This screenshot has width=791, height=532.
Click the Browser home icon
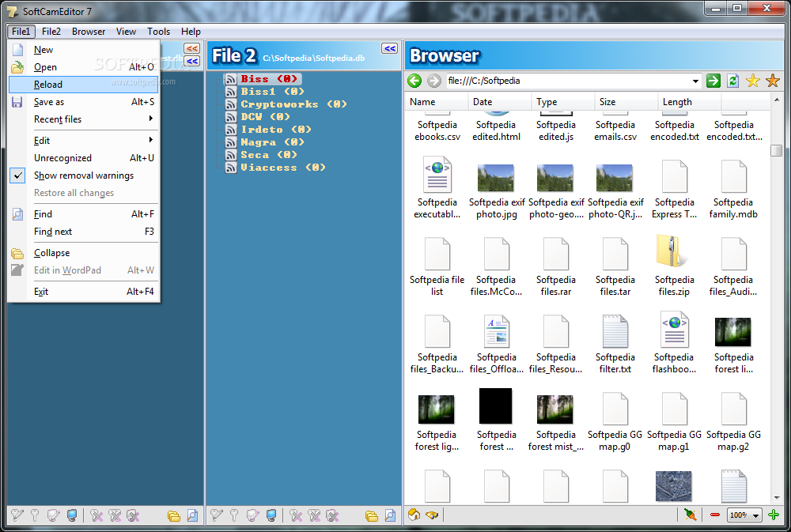[x=414, y=515]
